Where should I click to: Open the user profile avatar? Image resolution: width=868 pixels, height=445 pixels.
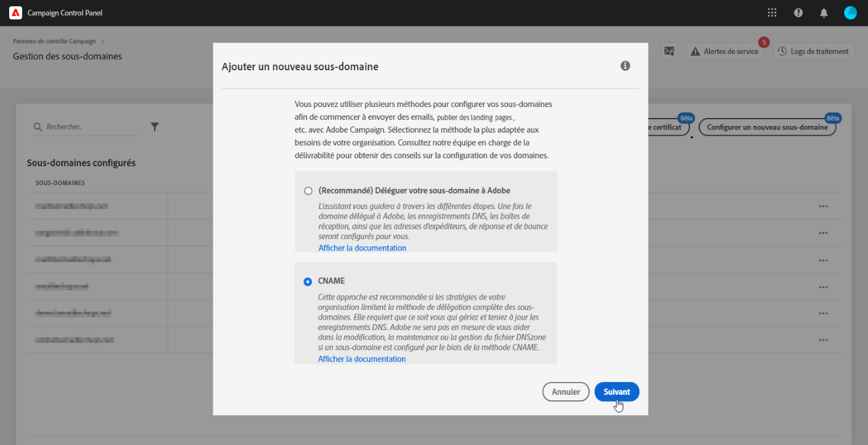[850, 13]
